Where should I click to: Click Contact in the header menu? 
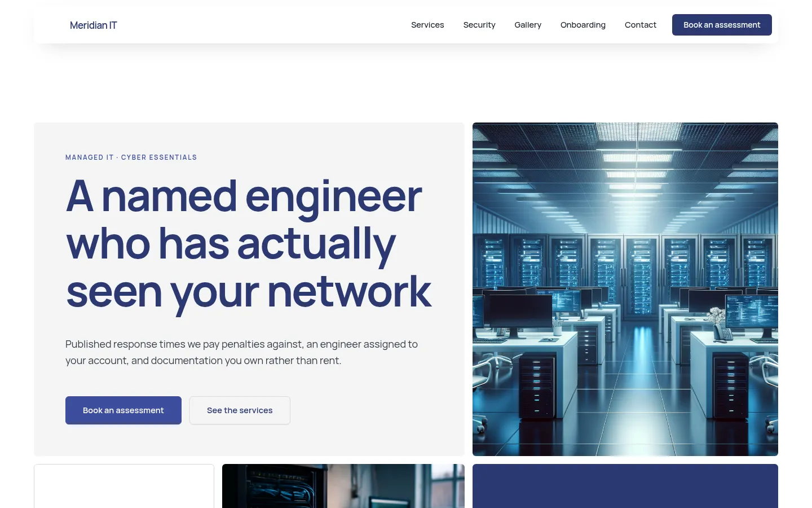[641, 25]
